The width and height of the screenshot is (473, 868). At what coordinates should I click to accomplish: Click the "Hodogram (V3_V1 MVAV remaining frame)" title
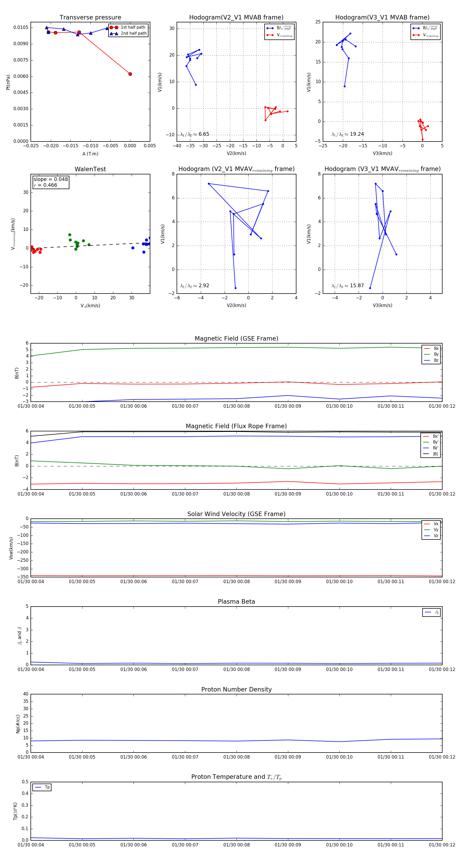[x=382, y=169]
